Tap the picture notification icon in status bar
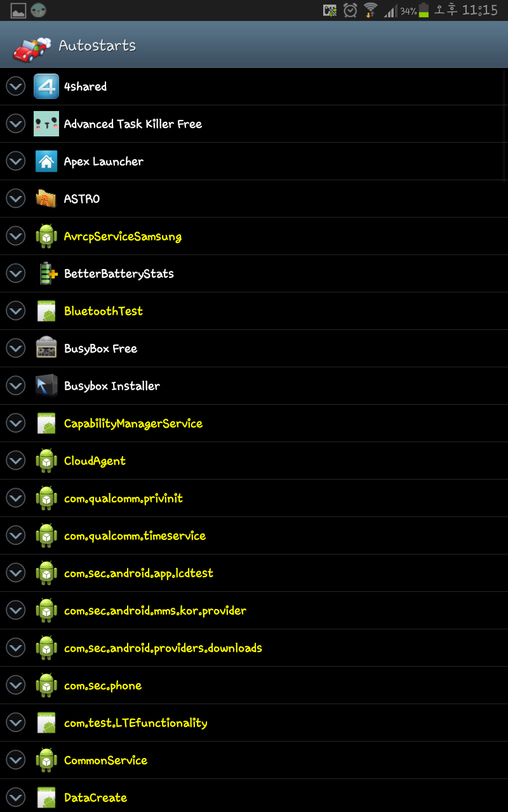 (18, 10)
